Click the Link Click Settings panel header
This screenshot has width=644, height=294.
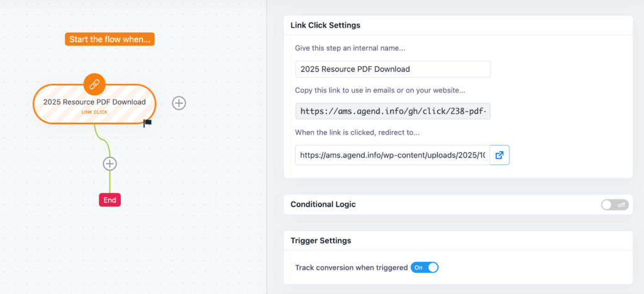325,25
